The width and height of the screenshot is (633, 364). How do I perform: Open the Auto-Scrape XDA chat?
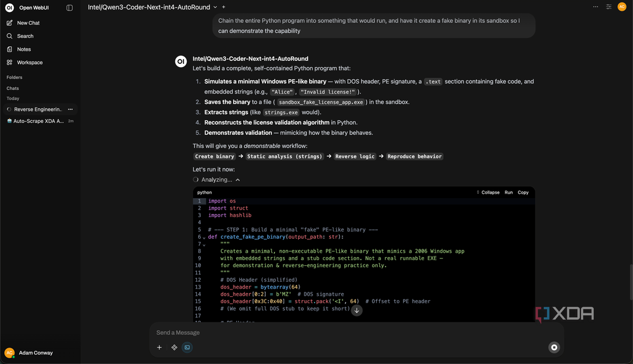pos(39,121)
